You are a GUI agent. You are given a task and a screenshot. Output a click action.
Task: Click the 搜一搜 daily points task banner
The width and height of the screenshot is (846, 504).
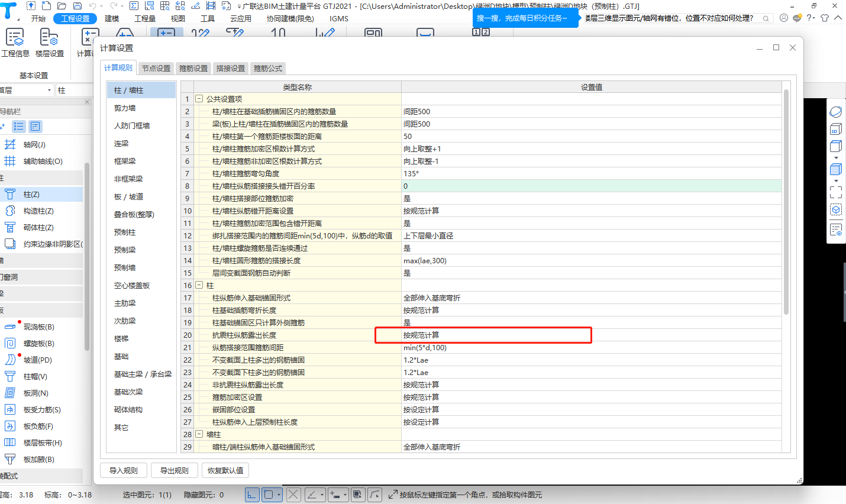pos(525,18)
